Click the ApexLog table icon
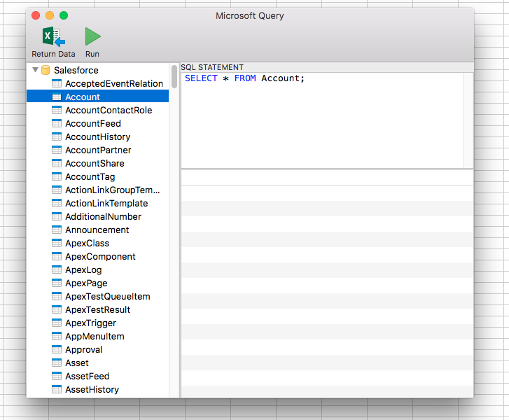This screenshot has height=420, width=509. (57, 269)
